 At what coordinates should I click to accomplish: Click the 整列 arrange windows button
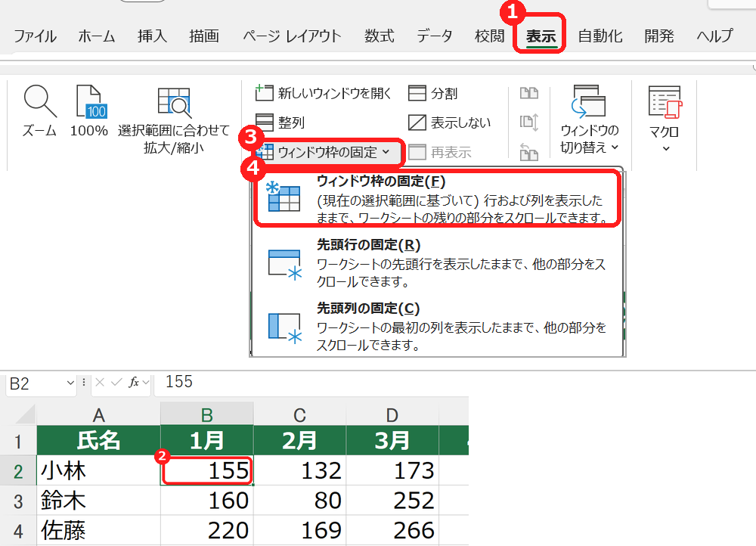tap(280, 123)
